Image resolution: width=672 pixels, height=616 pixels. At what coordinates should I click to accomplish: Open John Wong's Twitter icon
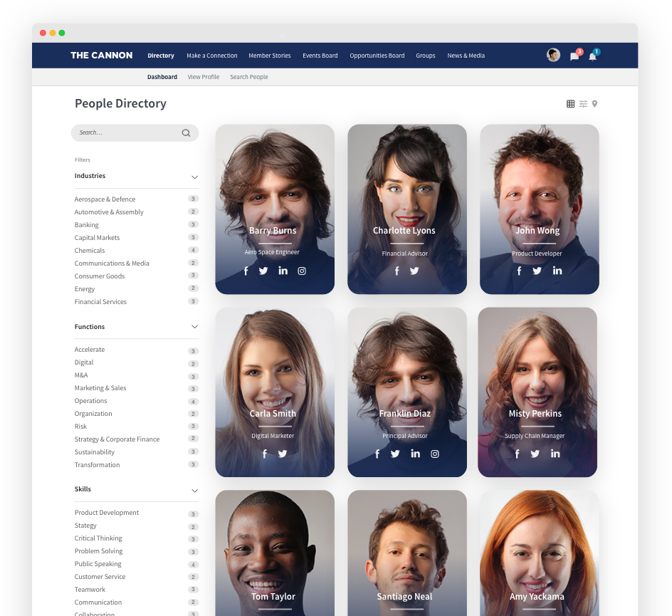pyautogui.click(x=537, y=271)
